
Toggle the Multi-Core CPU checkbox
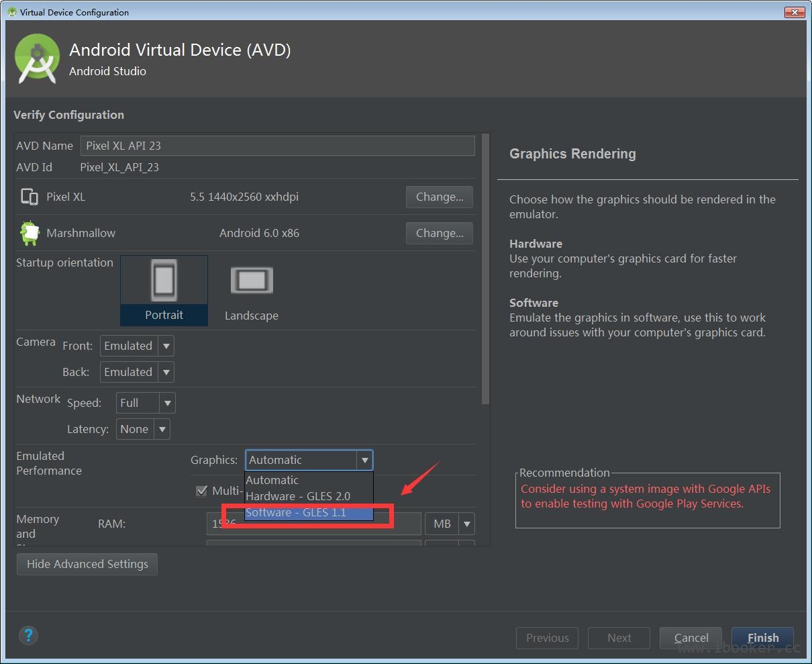[201, 491]
